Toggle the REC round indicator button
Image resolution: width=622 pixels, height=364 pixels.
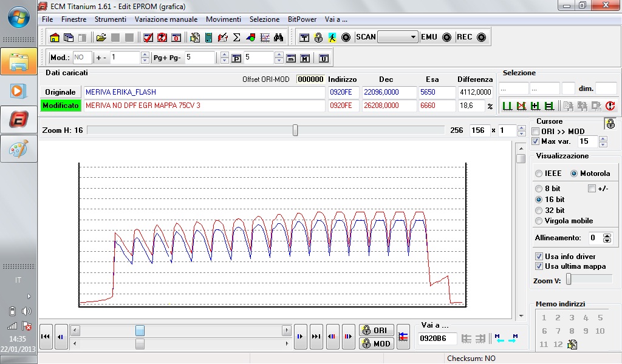pyautogui.click(x=481, y=37)
